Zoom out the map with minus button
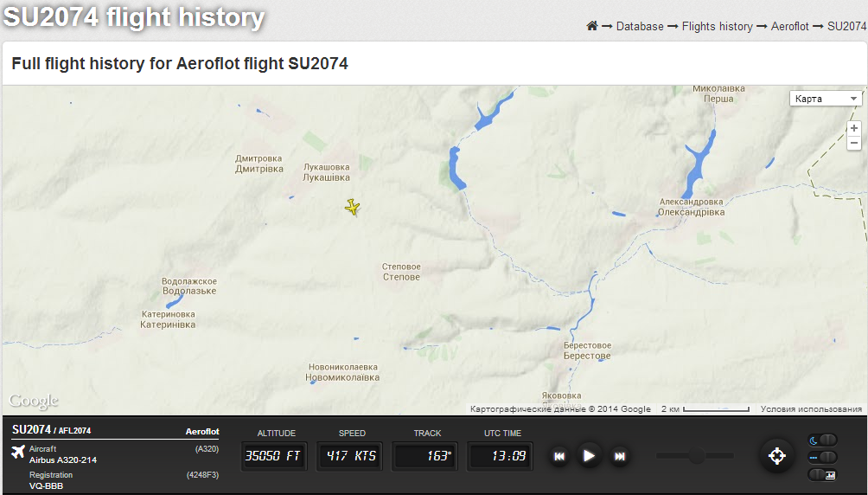This screenshot has height=495, width=868. pos(854,143)
